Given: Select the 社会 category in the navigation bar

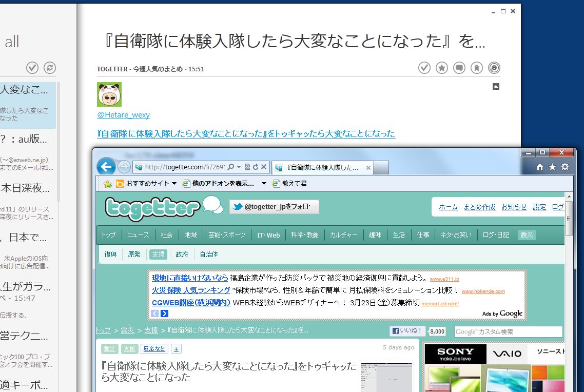Looking at the screenshot, I should [x=166, y=235].
